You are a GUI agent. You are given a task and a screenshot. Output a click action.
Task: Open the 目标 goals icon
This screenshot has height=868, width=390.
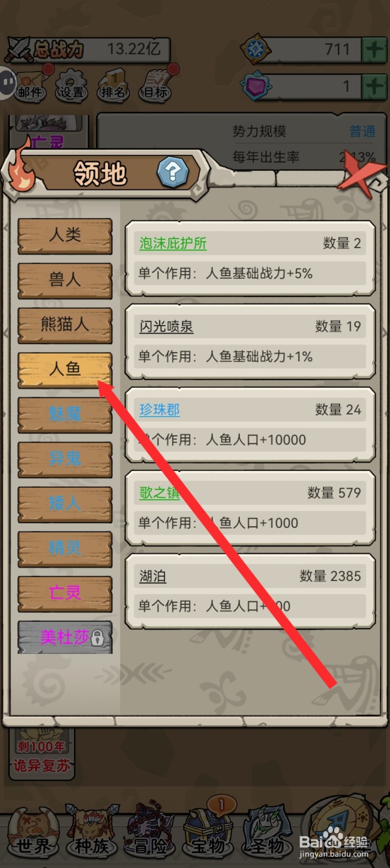point(155,85)
